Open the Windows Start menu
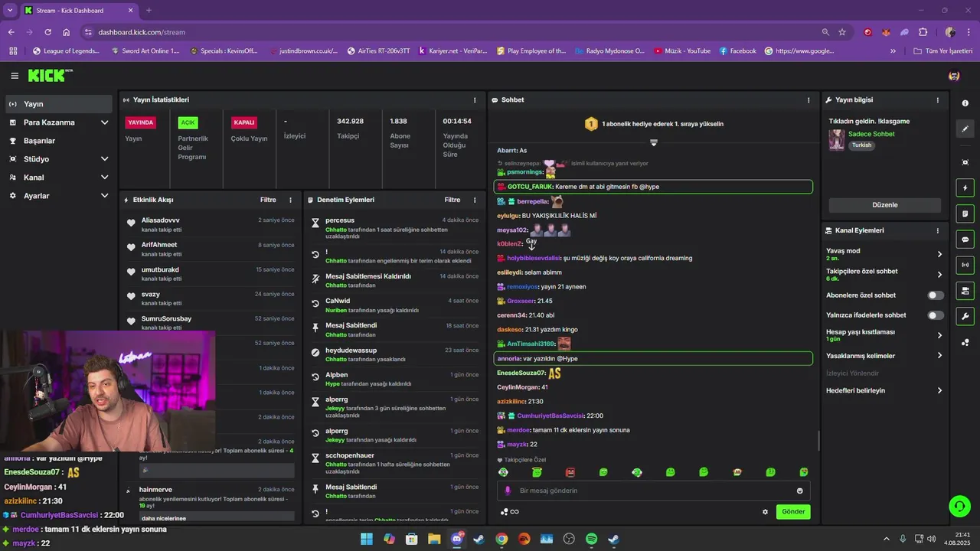 coord(367,539)
